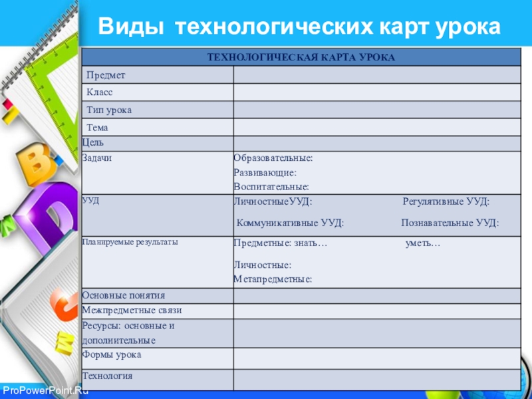This screenshot has height=399, width=532.
Task: Click the empty value cell next to "Технология"
Action: point(377,380)
